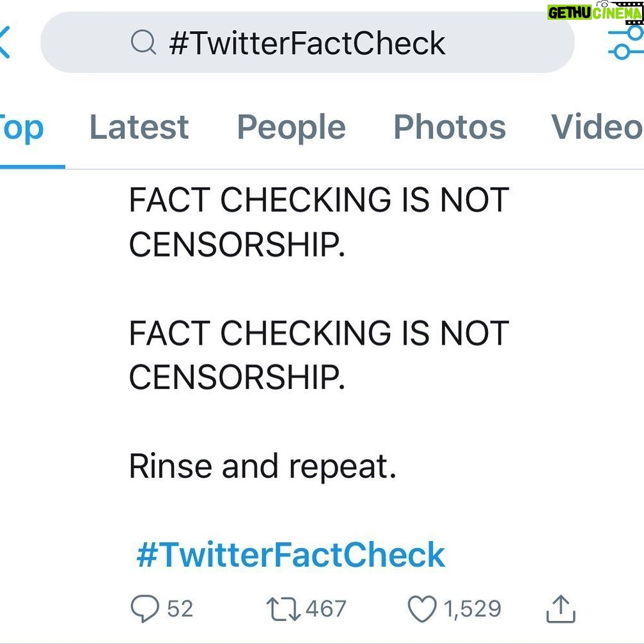This screenshot has height=644, width=644.
Task: Click the 467 retweets count
Action: tap(326, 609)
